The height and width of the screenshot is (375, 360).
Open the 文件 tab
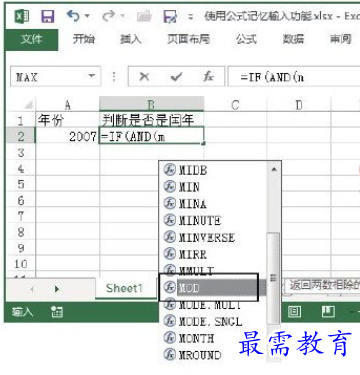click(32, 39)
